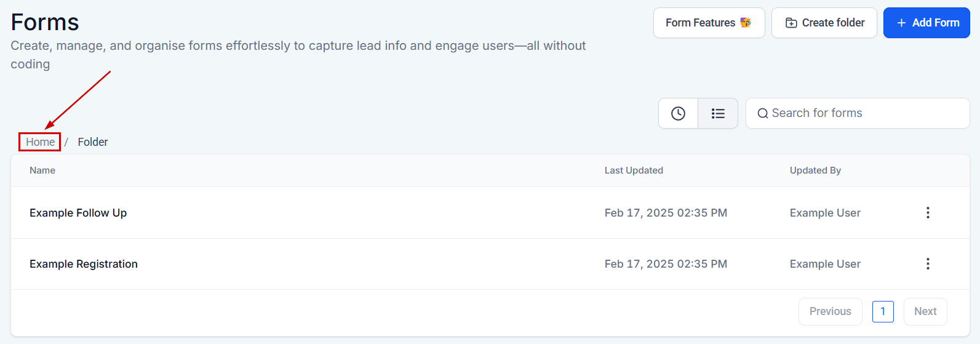The width and height of the screenshot is (980, 344).
Task: Select the list view icon
Action: [x=718, y=113]
